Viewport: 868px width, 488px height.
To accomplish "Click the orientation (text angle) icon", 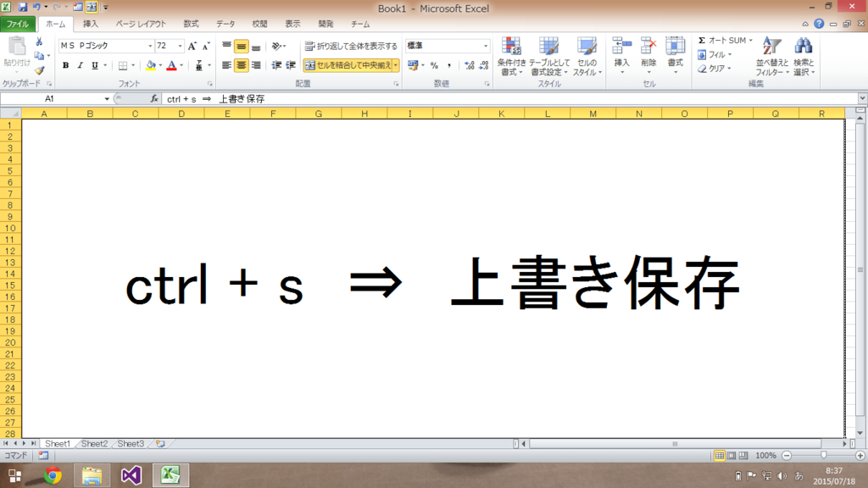I will coord(276,46).
